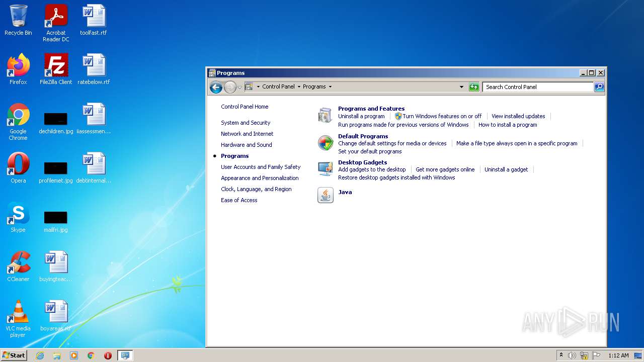644x362 pixels.
Task: Select dechildren.jpg image file
Action: 56,122
